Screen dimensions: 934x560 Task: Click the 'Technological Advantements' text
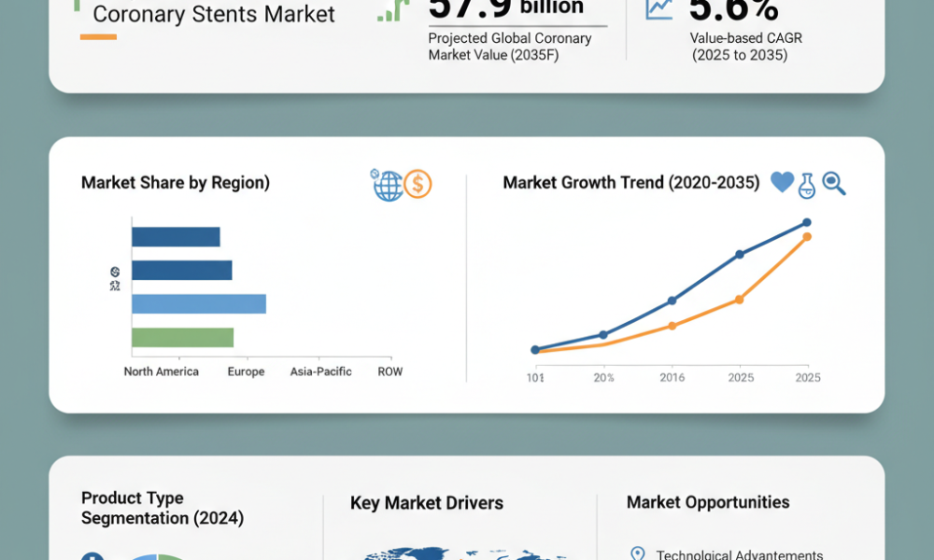(739, 554)
